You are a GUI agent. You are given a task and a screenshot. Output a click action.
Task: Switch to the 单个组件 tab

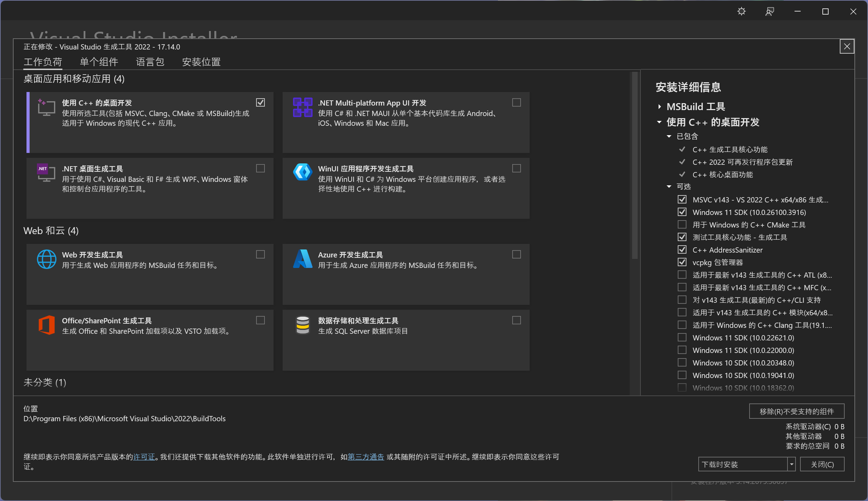coord(99,62)
